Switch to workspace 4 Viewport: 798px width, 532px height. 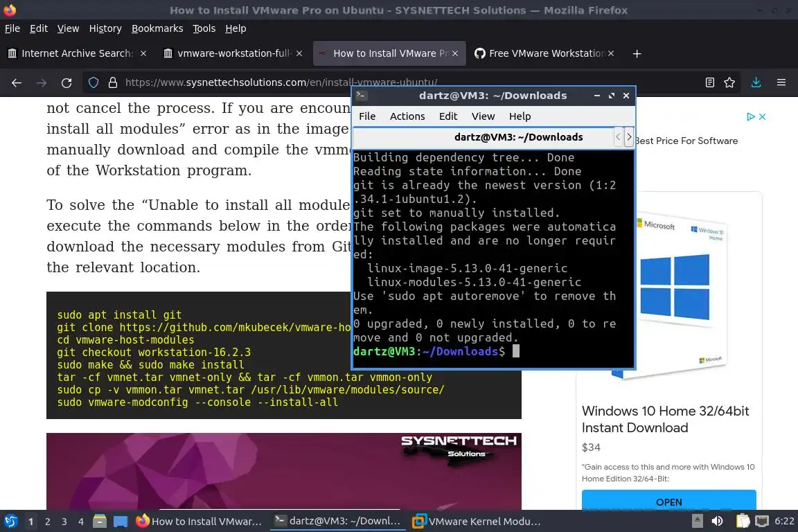point(81,522)
